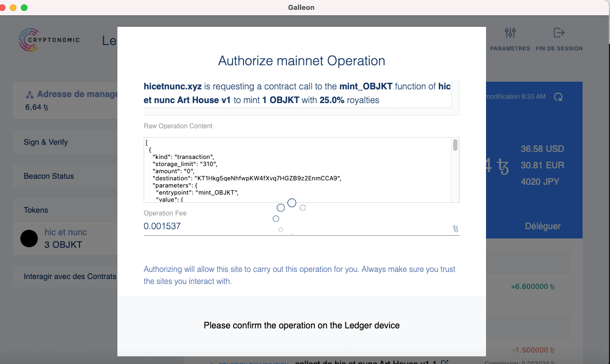The width and height of the screenshot is (610, 364).
Task: Click the +6.600000 tez transaction amount
Action: 533,287
